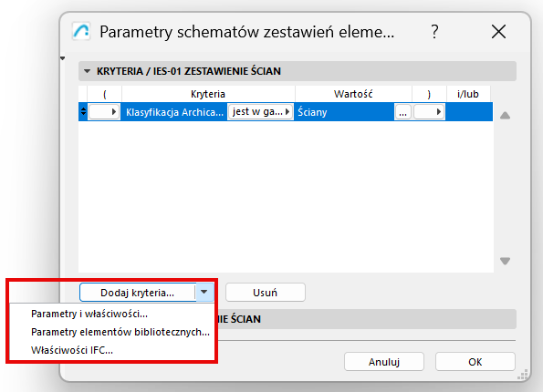Click the Anuluj button
Image resolution: width=543 pixels, height=392 pixels.
click(x=384, y=362)
